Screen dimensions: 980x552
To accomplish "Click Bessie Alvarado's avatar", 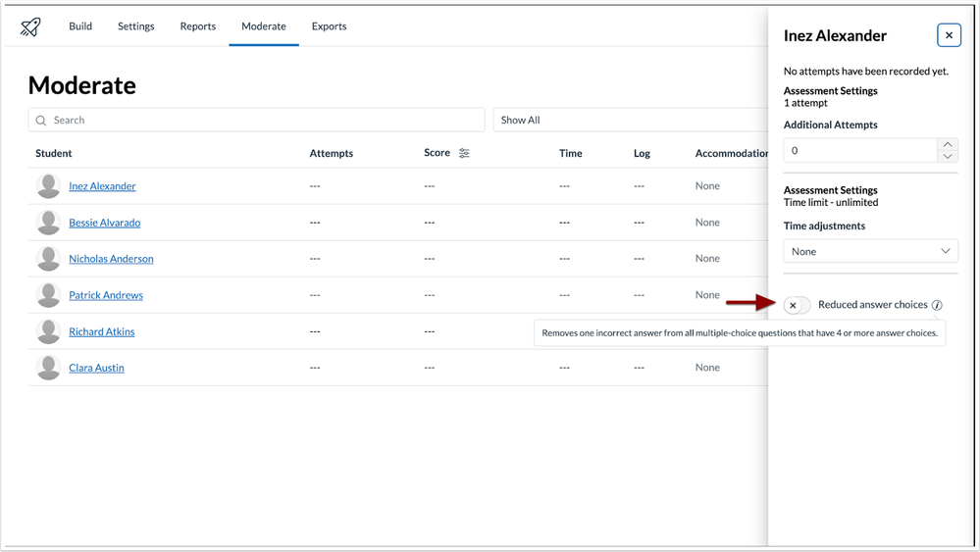I will click(48, 223).
